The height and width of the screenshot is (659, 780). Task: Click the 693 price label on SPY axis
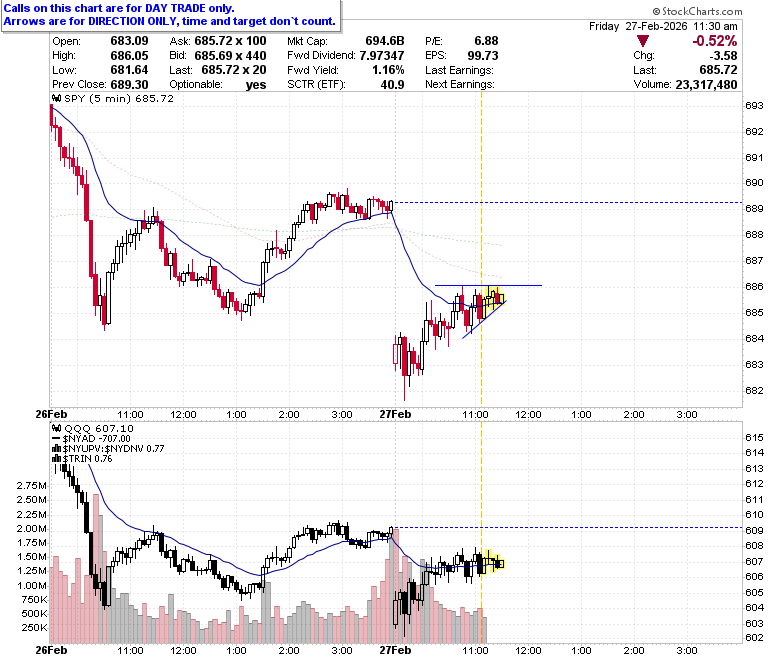(x=754, y=105)
